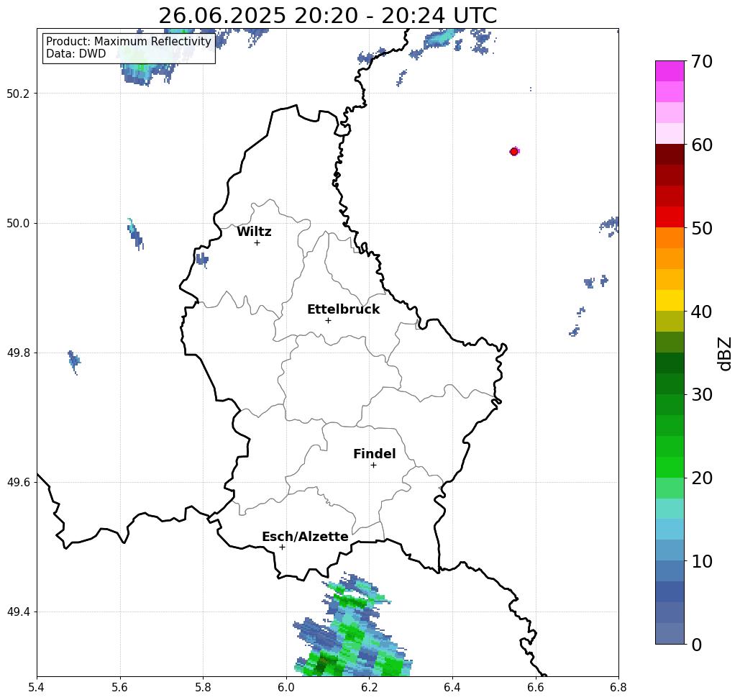Click the bright green swatch just above 20 dBZ

pyautogui.click(x=670, y=467)
